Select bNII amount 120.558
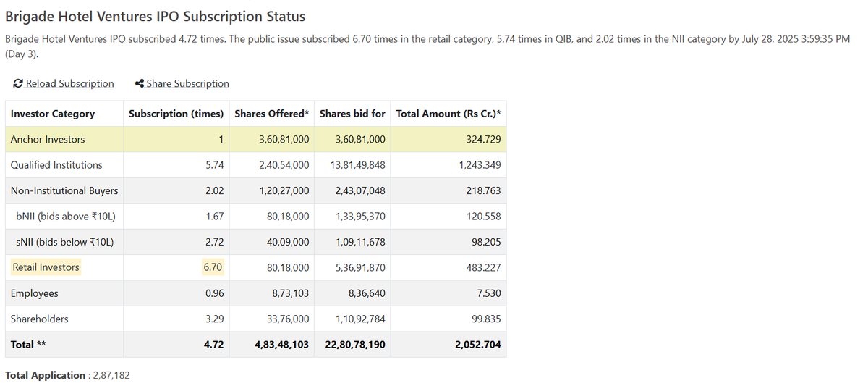Image resolution: width=868 pixels, height=386 pixels. pyautogui.click(x=484, y=216)
